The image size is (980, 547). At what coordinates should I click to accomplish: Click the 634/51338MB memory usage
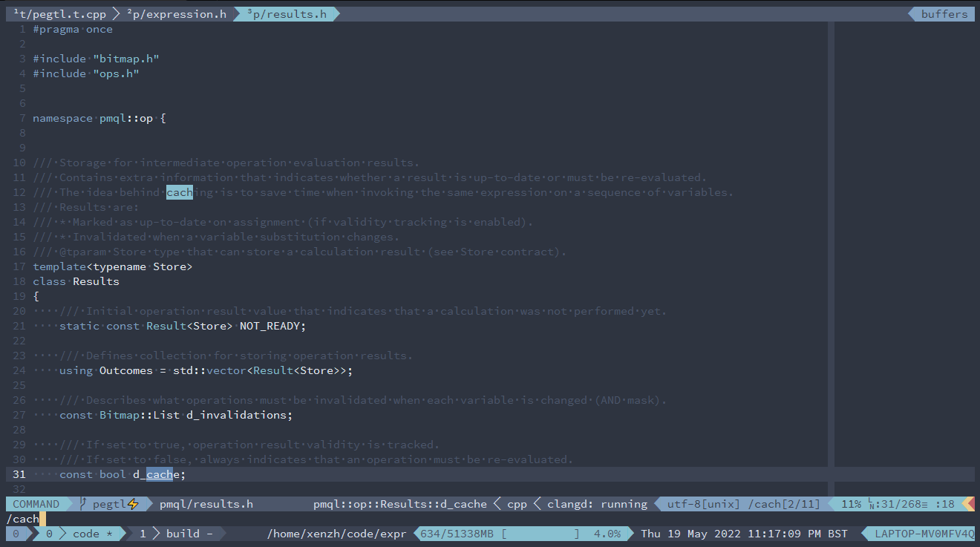(x=458, y=534)
